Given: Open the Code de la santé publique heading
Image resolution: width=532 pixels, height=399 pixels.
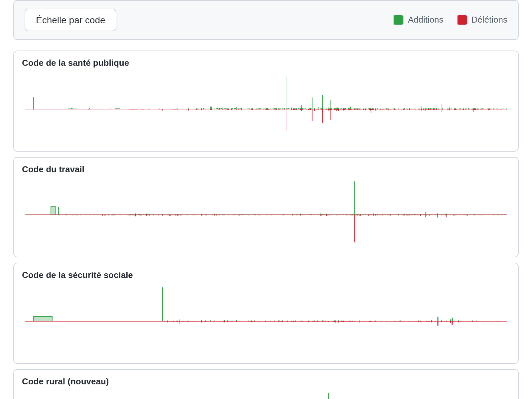Looking at the screenshot, I should [x=75, y=63].
